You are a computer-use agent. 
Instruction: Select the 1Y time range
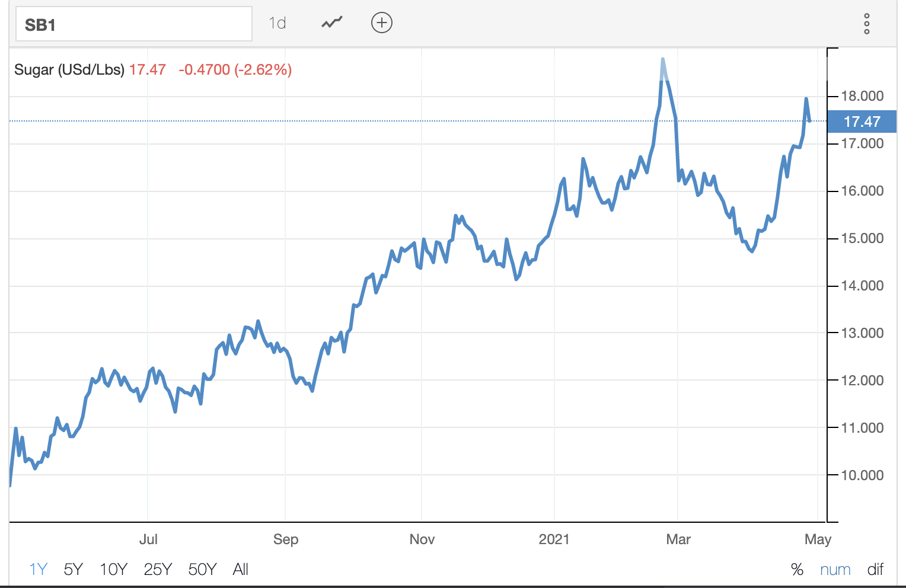(x=38, y=569)
